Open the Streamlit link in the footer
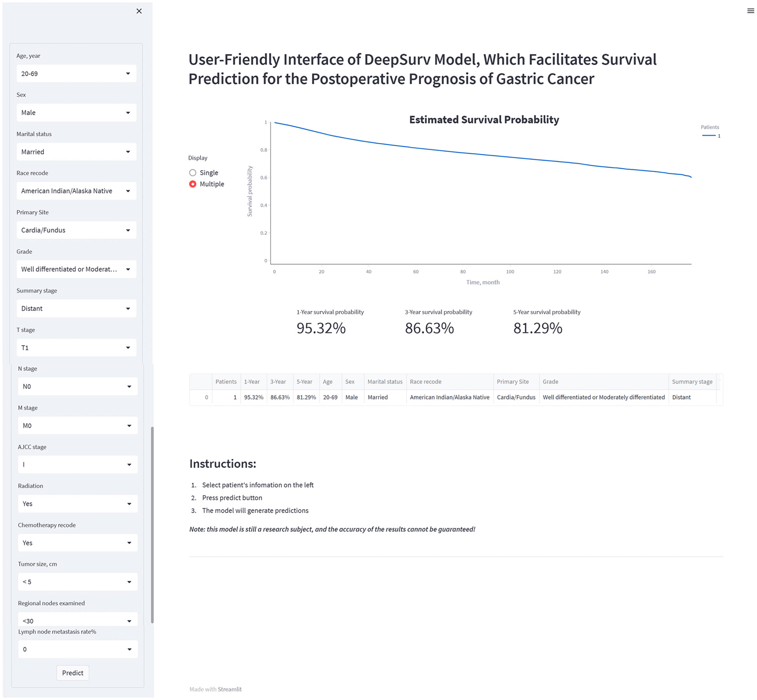The width and height of the screenshot is (757, 700). click(x=230, y=689)
